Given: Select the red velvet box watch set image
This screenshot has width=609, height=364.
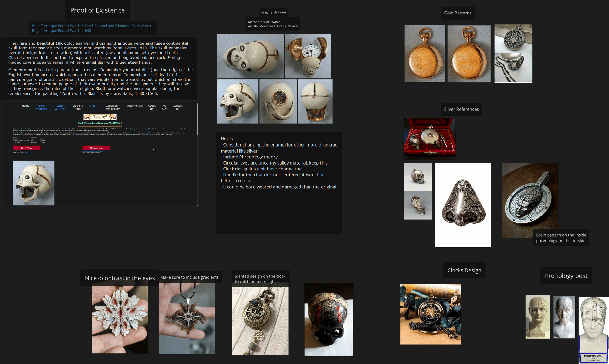Looking at the screenshot, I should pyautogui.click(x=430, y=139).
